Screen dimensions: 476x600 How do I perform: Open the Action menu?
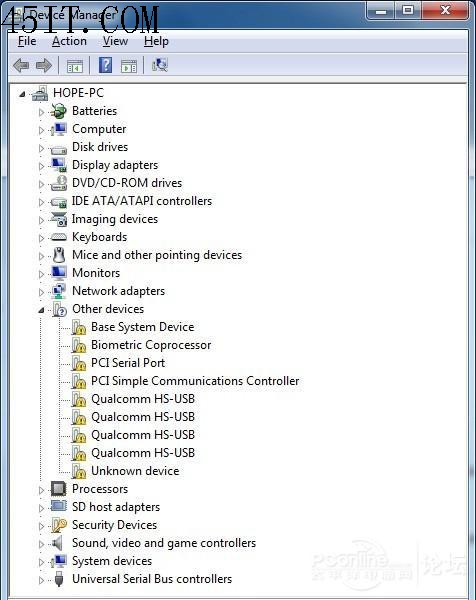[69, 41]
